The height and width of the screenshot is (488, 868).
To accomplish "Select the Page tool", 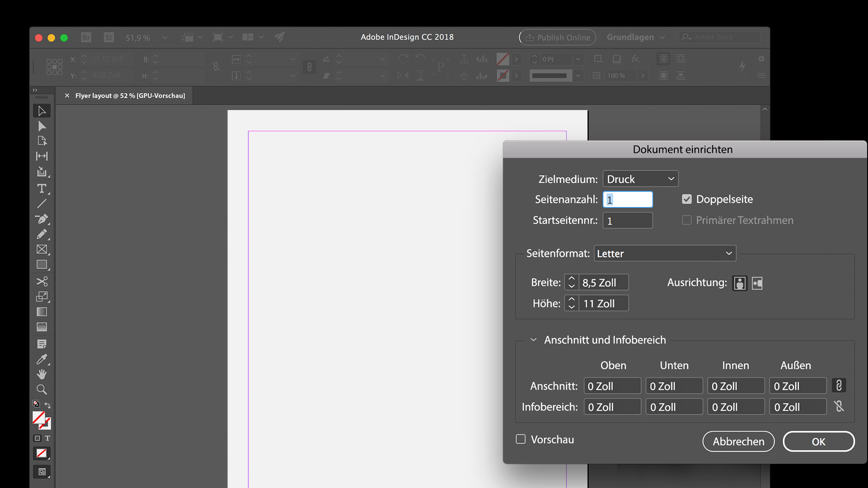I will pos(42,141).
